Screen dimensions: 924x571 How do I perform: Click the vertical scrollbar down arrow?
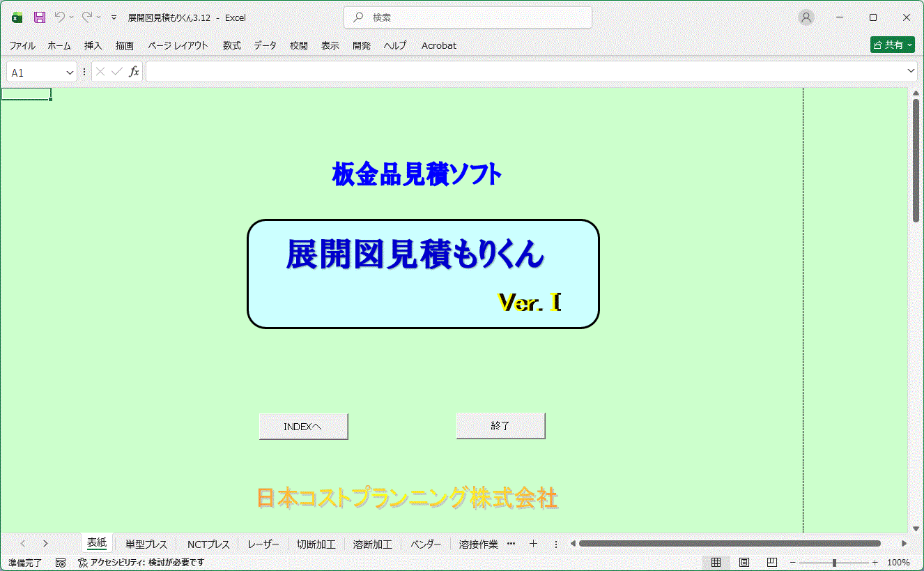(x=916, y=528)
